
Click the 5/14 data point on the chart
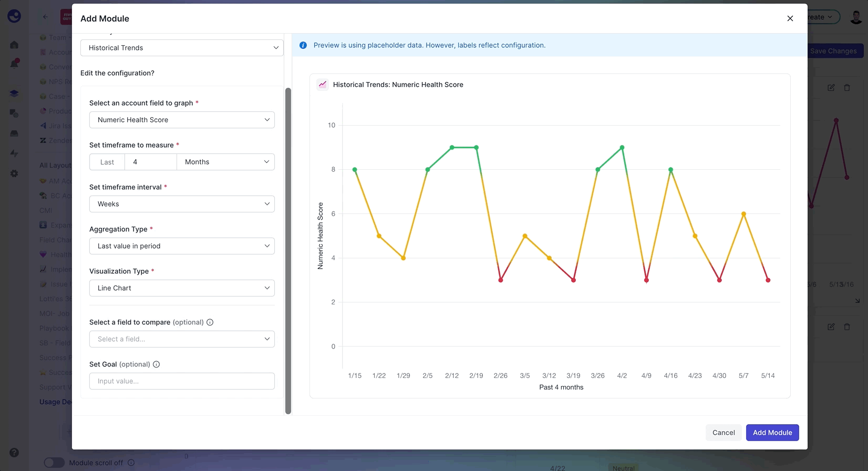(x=768, y=280)
